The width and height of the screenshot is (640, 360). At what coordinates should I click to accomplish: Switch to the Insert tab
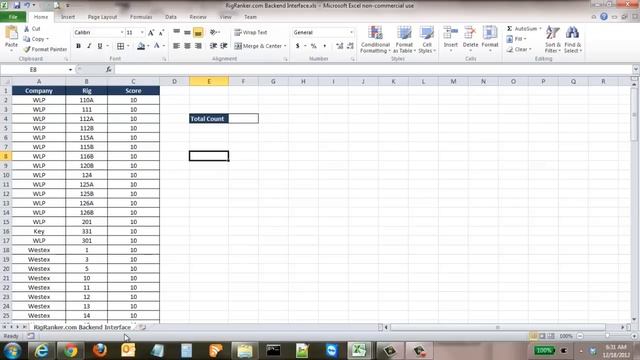68,17
